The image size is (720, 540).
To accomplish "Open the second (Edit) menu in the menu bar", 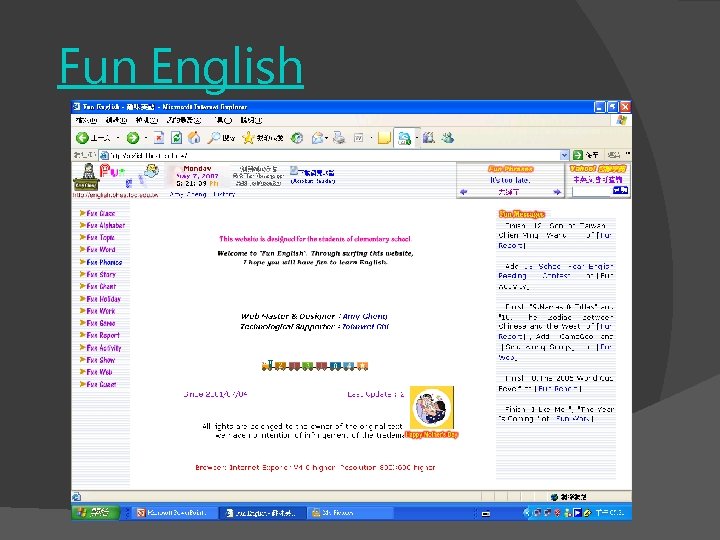I will click(116, 120).
